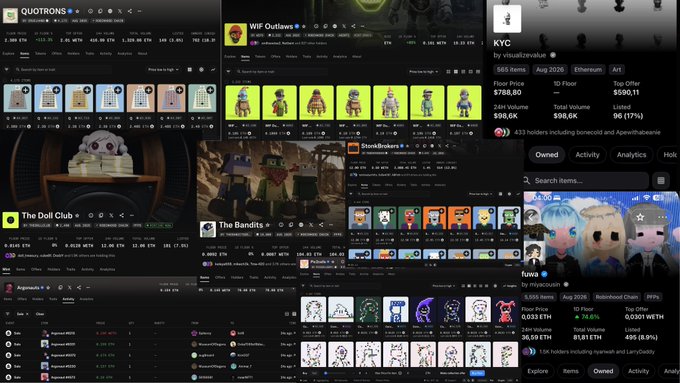
Task: Switch to Holders tab in QUOTRONS
Action: tap(73, 54)
